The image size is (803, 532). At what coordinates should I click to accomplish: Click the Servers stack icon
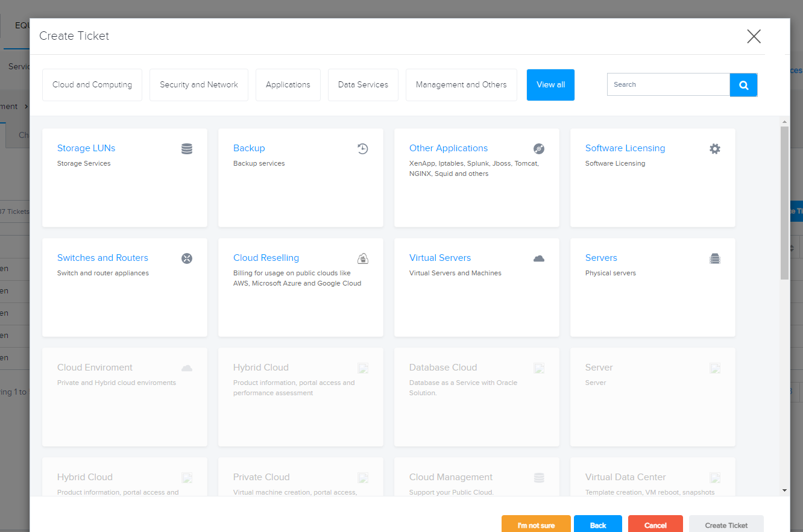point(714,258)
